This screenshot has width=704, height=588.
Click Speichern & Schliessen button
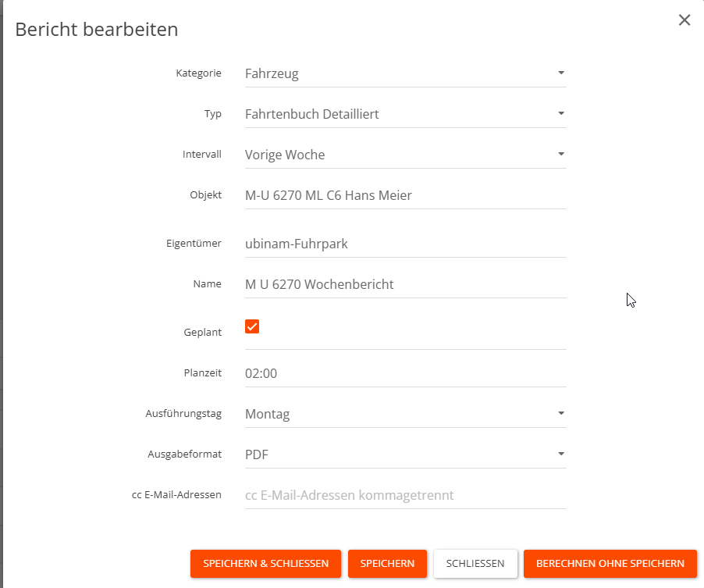[265, 563]
